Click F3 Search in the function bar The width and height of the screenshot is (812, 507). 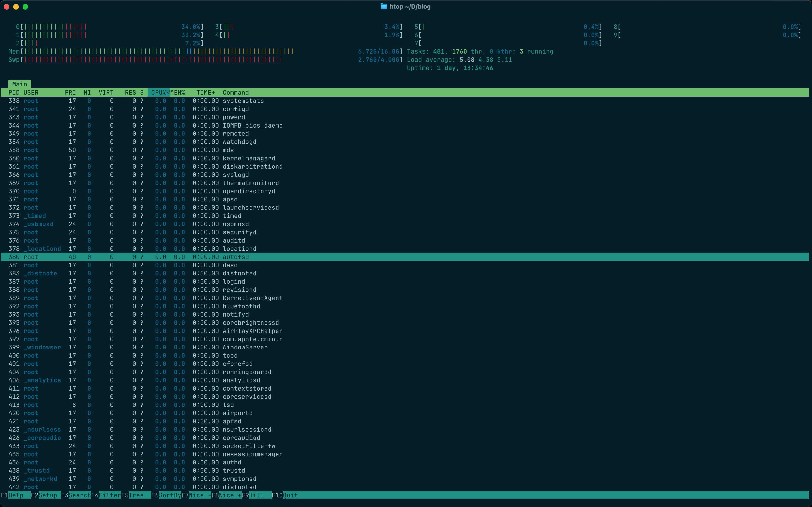[x=76, y=495]
